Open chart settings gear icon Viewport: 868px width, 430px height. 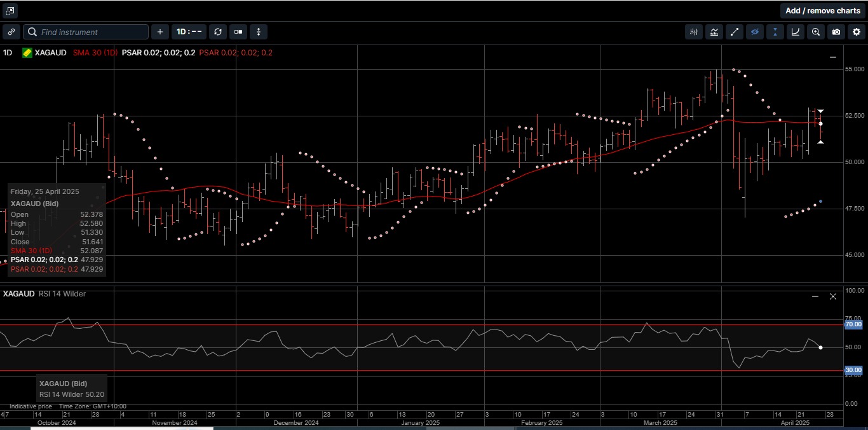coord(857,32)
